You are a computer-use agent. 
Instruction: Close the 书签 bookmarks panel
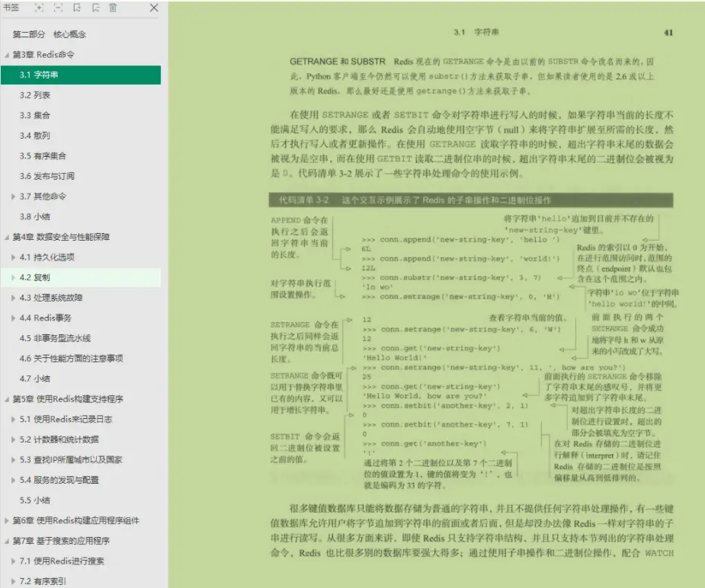(x=154, y=8)
